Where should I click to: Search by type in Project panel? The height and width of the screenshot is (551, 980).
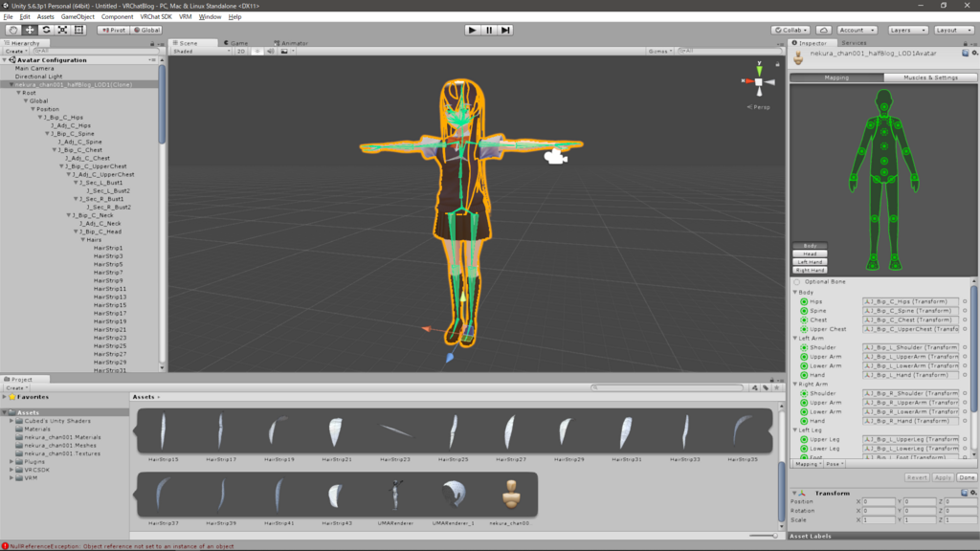[755, 388]
